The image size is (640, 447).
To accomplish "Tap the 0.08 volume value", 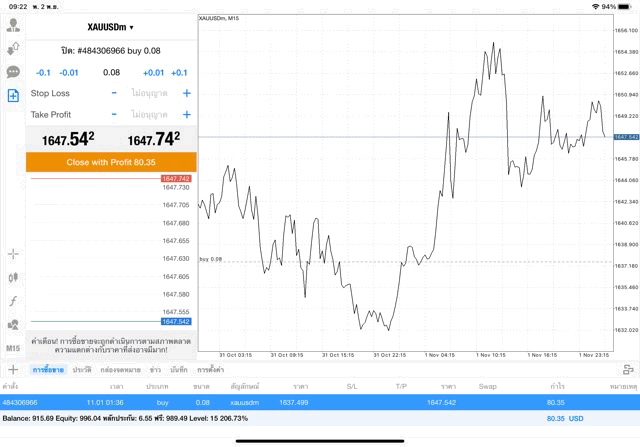I will (x=111, y=73).
